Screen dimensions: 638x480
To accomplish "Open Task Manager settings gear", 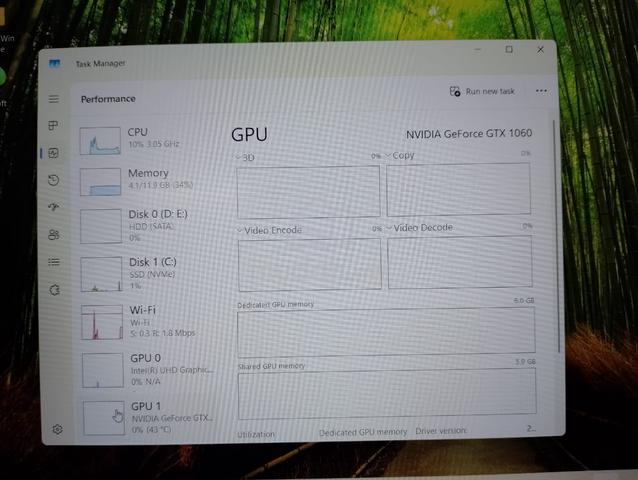I will click(x=57, y=429).
